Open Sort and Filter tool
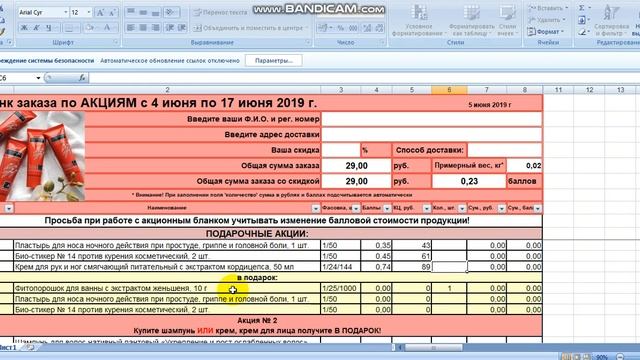The width and height of the screenshot is (640, 360). coord(611,20)
